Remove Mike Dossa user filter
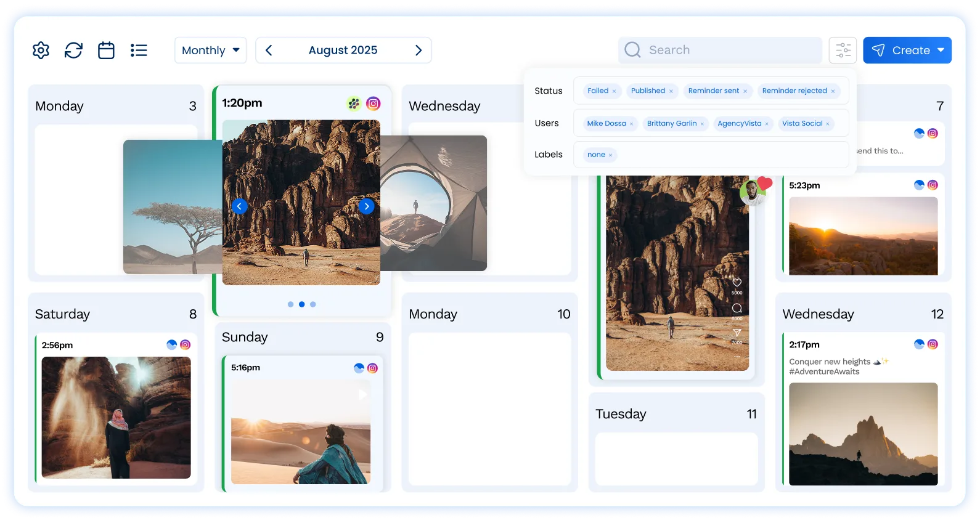This screenshot has height=523, width=980. point(632,124)
